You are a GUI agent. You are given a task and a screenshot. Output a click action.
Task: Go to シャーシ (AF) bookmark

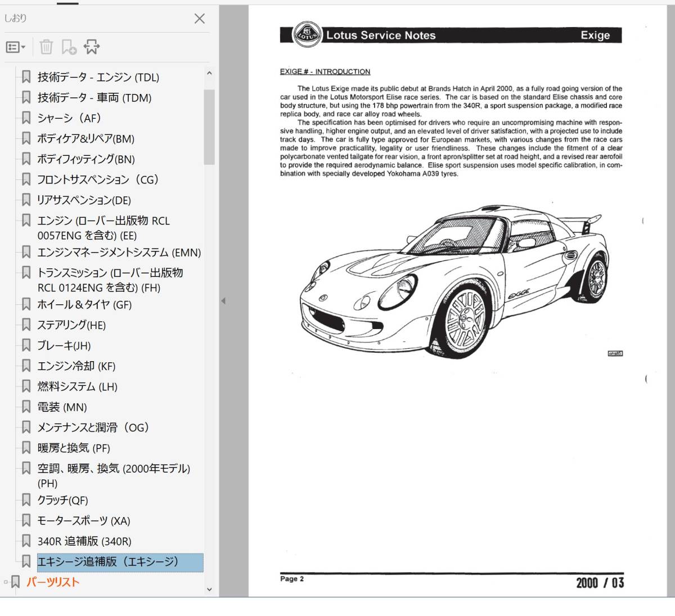[69, 118]
